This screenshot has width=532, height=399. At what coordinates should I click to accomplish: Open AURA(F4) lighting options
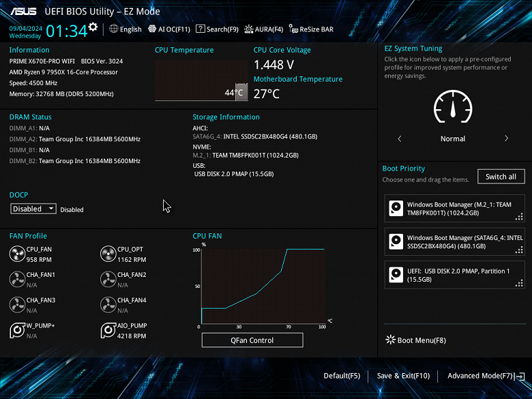click(264, 29)
